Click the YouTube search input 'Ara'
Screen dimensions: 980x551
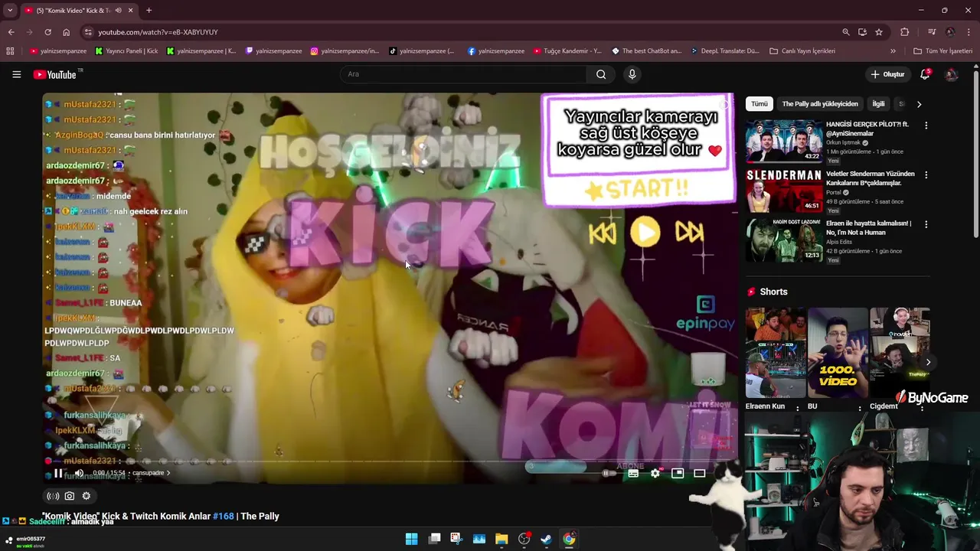[x=463, y=74]
